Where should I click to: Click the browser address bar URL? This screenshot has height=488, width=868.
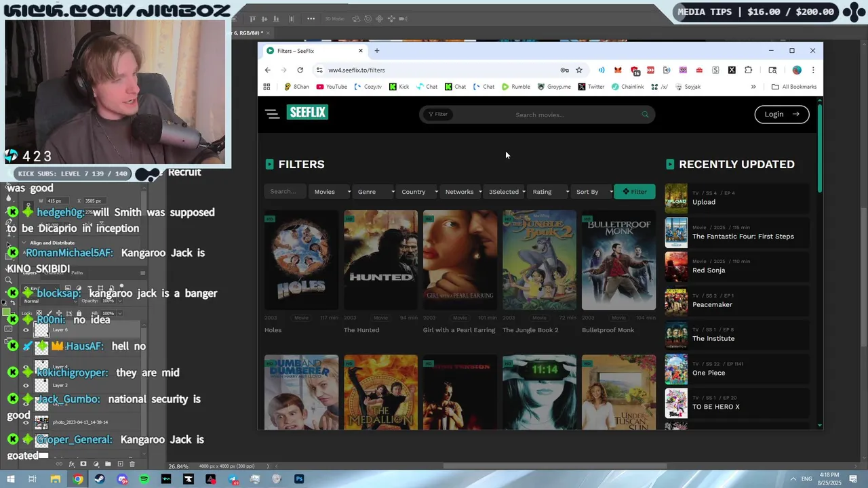pyautogui.click(x=356, y=70)
